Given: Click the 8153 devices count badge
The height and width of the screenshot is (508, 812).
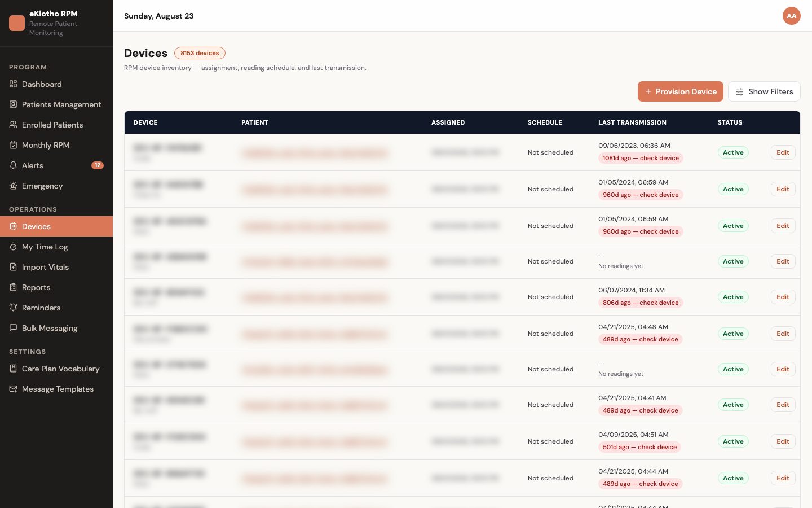Looking at the screenshot, I should [200, 53].
